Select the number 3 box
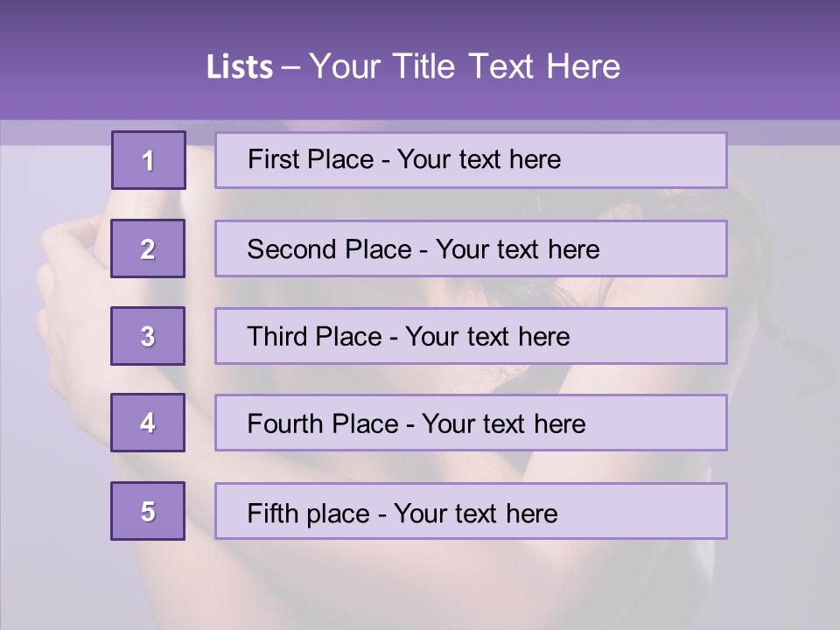This screenshot has width=840, height=630. point(148,336)
